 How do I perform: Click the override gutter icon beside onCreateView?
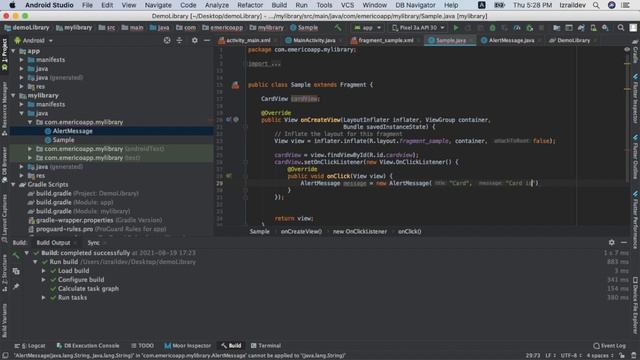229,120
